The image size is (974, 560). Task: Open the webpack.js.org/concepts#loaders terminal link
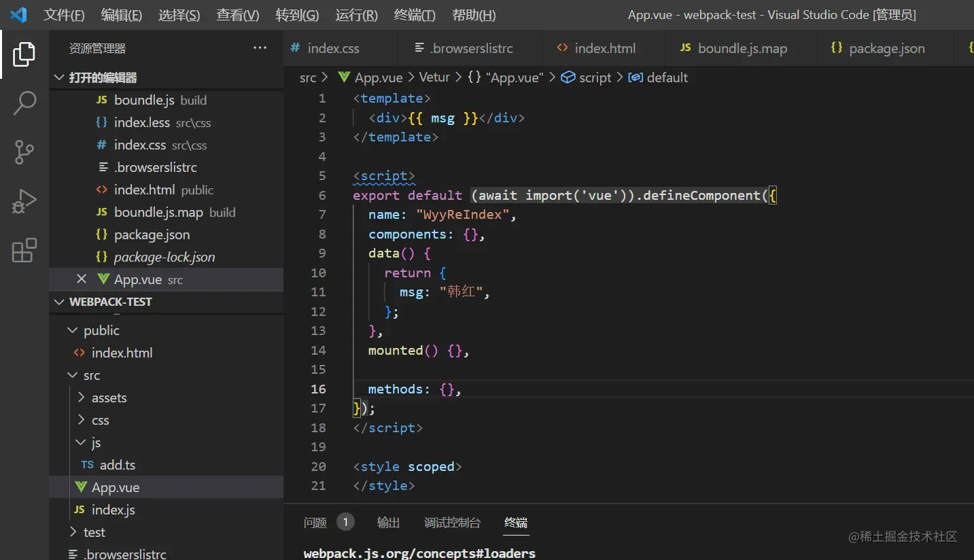pyautogui.click(x=419, y=553)
